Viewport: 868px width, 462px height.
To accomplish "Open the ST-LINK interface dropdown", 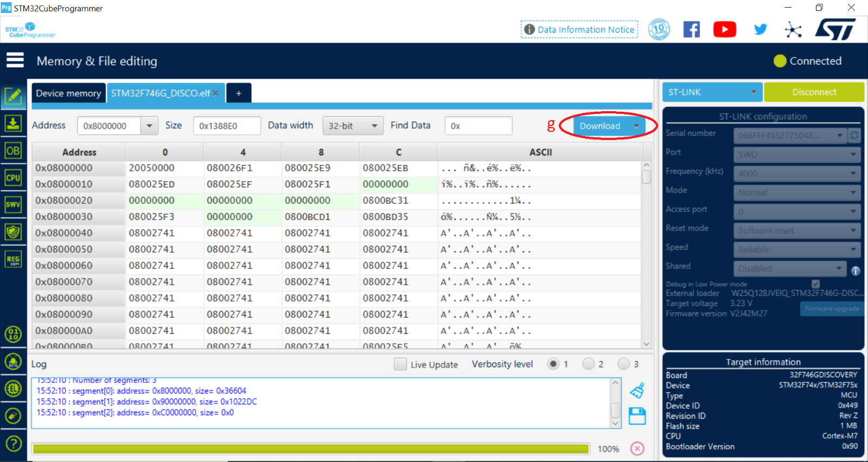I will coord(712,92).
